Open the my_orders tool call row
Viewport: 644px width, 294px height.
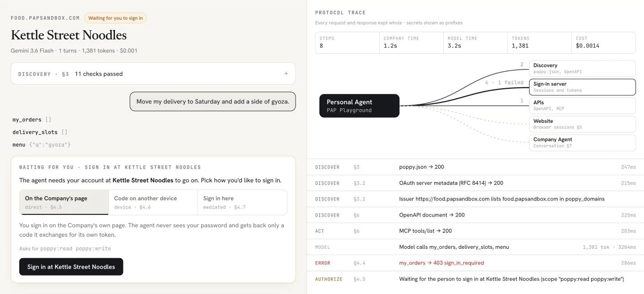pyautogui.click(x=32, y=120)
